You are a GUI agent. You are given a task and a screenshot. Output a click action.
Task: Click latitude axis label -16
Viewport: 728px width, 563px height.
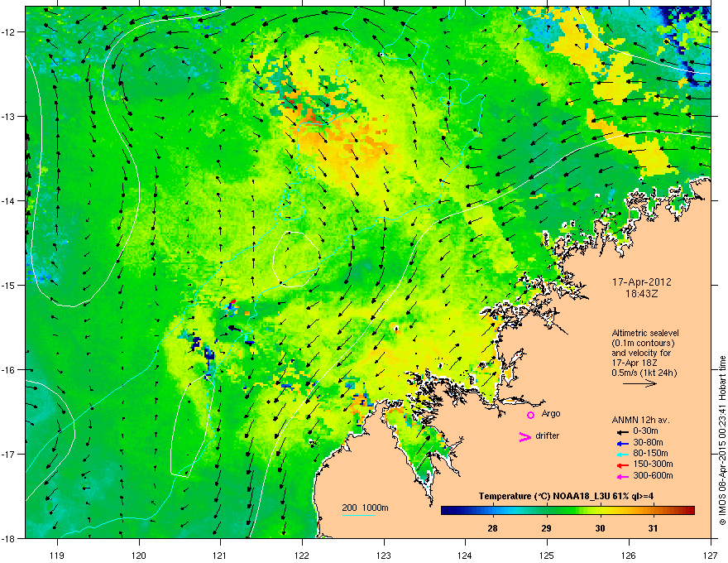(x=8, y=370)
